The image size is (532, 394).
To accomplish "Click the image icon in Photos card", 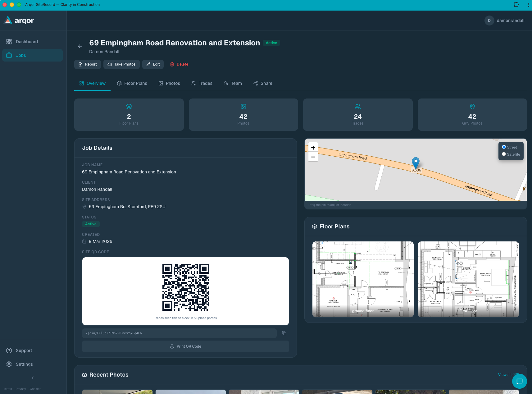I will point(243,107).
